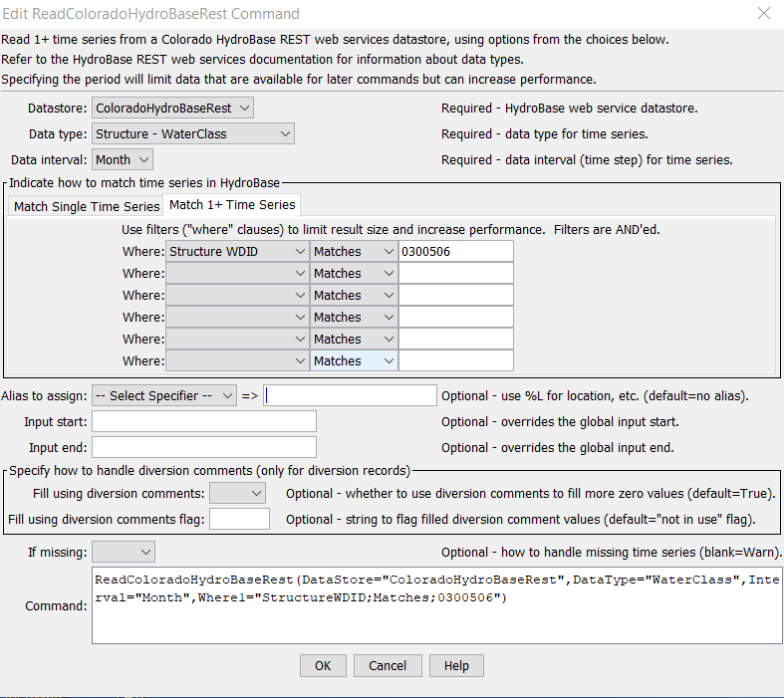
Task: Open the Datastore dropdown
Action: tap(173, 108)
